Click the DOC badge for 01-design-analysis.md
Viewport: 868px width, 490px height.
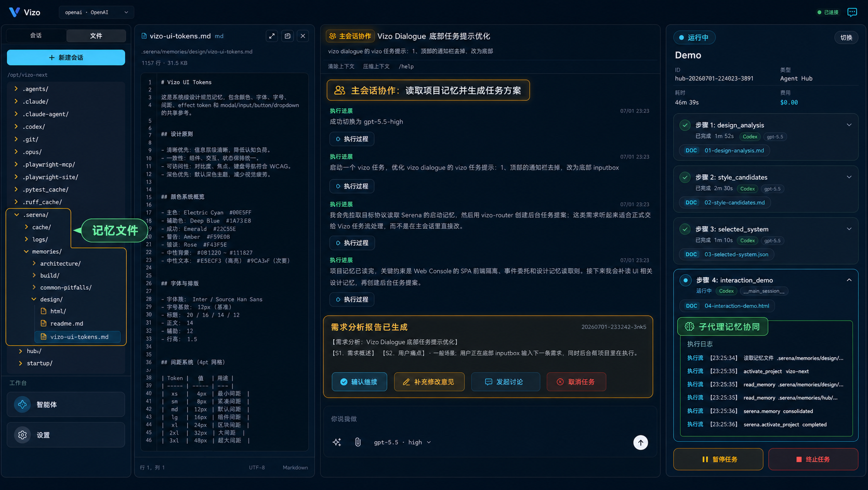pos(691,150)
